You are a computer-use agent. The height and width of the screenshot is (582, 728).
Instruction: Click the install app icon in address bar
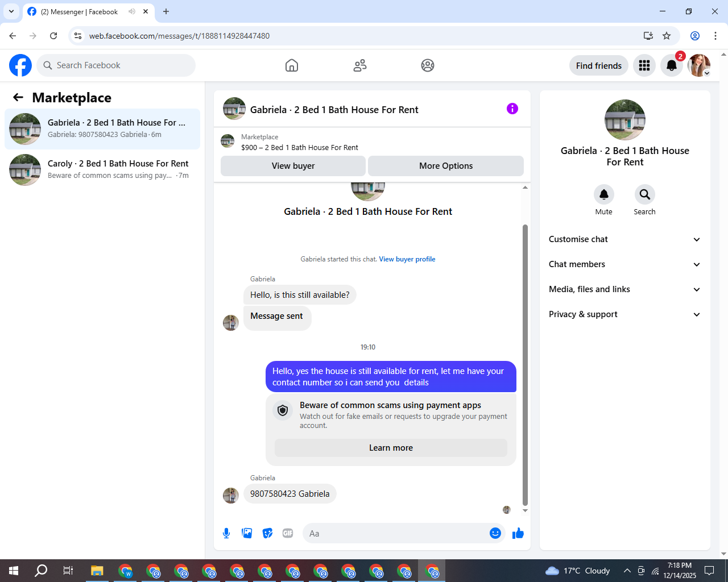[648, 36]
